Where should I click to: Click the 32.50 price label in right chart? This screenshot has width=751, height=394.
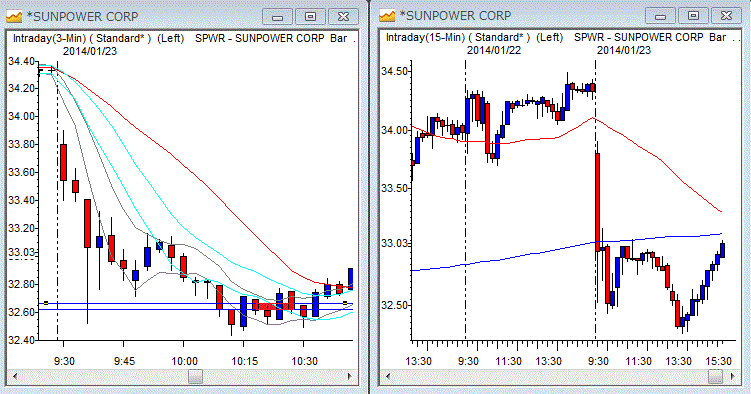pos(395,305)
